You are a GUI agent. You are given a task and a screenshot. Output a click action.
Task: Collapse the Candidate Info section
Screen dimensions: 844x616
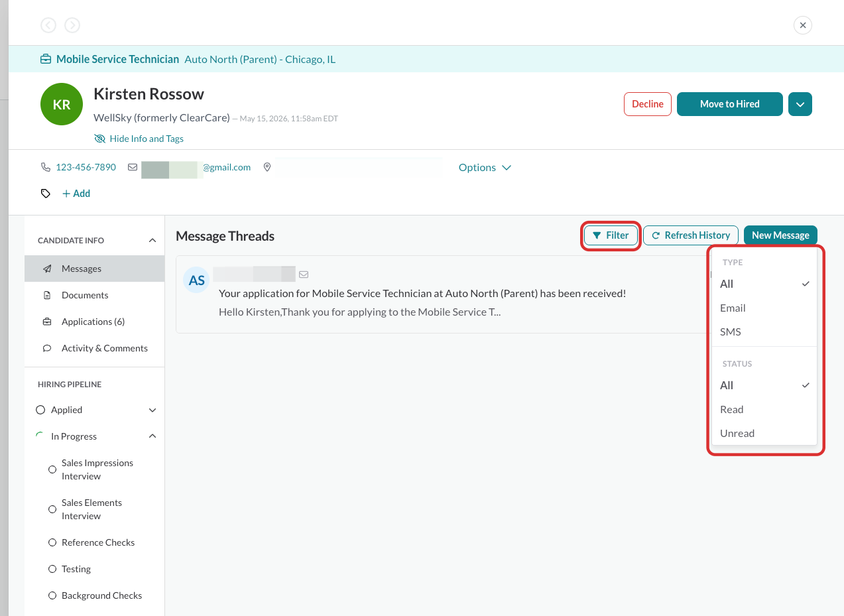(152, 241)
